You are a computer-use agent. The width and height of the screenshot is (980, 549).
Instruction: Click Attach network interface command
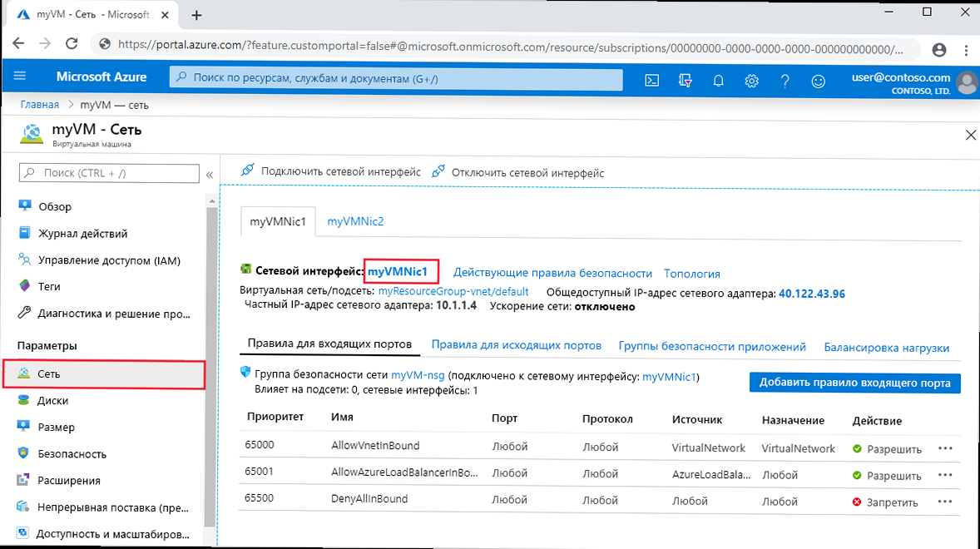331,172
